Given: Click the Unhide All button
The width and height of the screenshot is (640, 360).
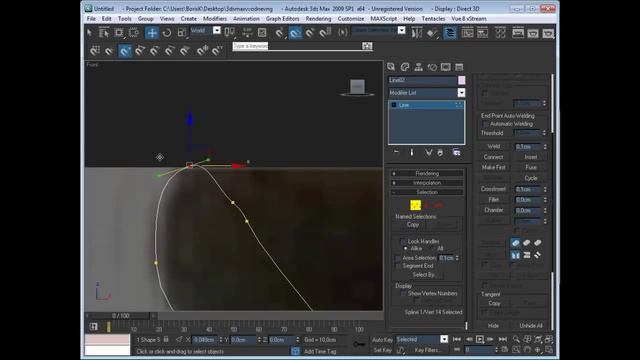Looking at the screenshot, I should click(531, 326).
